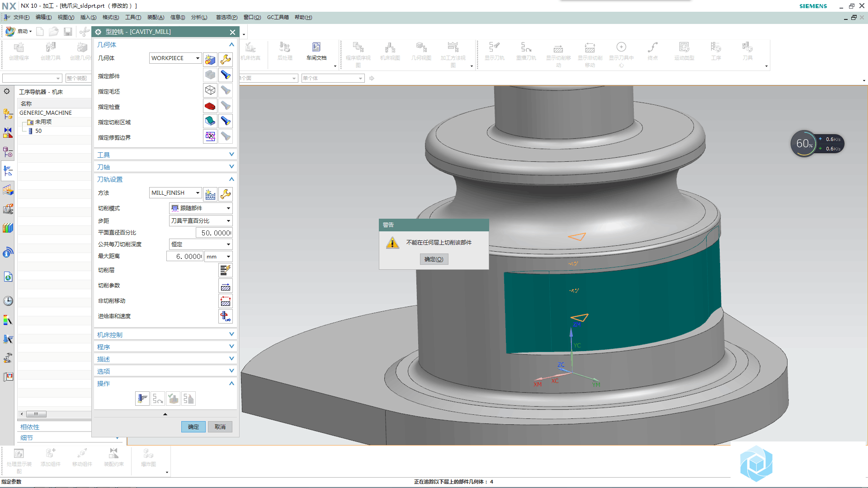Click the specify cut area (指定切削区域) icon

(x=210, y=121)
